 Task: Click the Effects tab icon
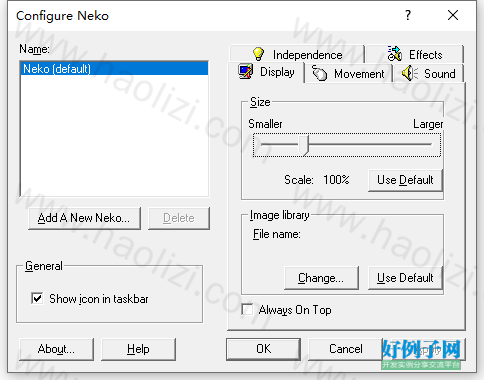tap(395, 53)
